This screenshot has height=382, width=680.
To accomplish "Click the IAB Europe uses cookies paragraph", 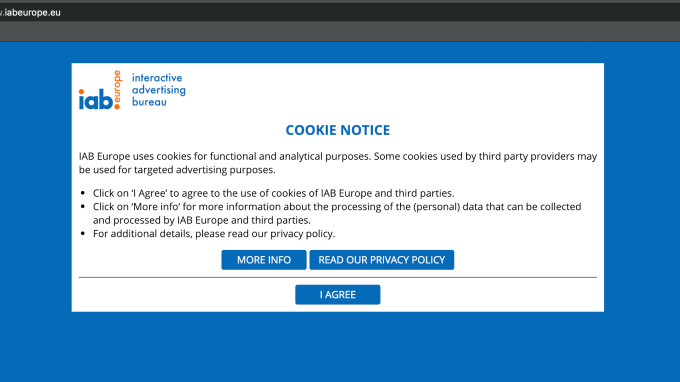I will pyautogui.click(x=337, y=163).
